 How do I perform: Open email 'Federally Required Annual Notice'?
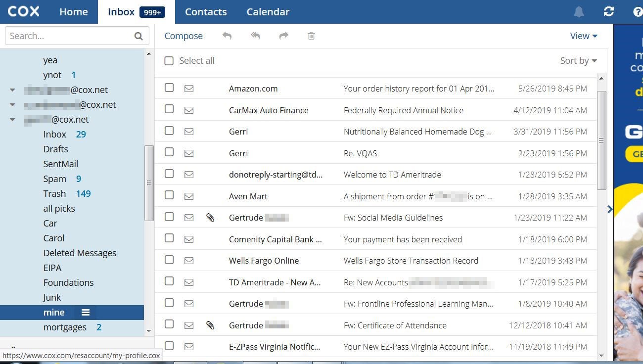point(404,110)
